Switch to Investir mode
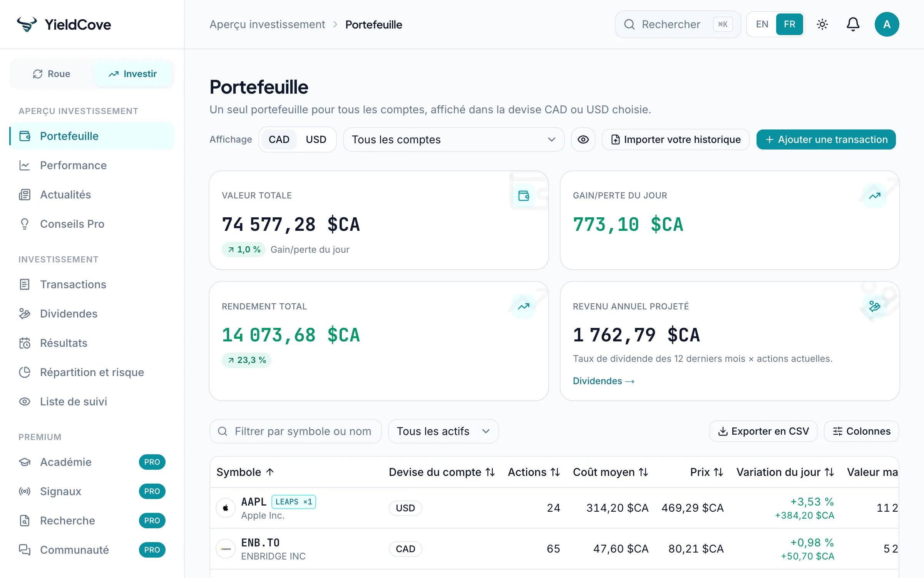 (132, 74)
